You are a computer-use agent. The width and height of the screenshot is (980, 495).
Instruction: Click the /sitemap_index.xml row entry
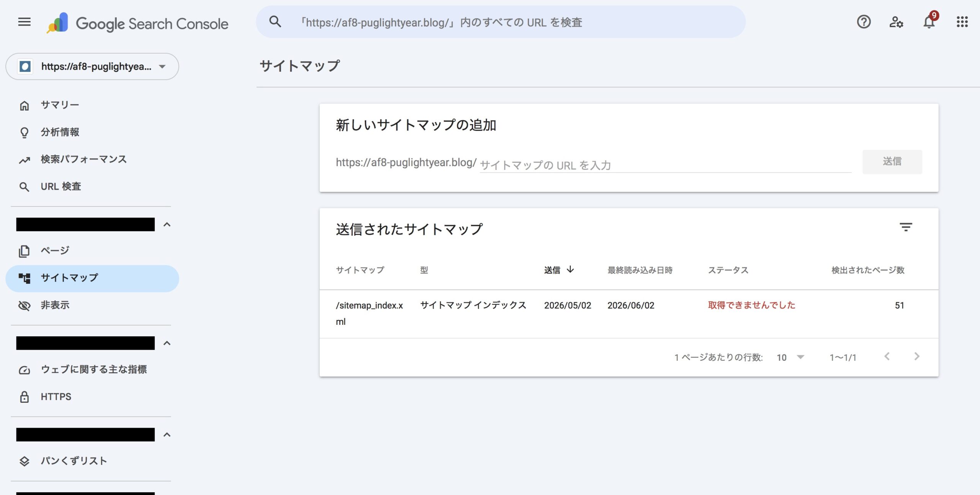pos(369,313)
